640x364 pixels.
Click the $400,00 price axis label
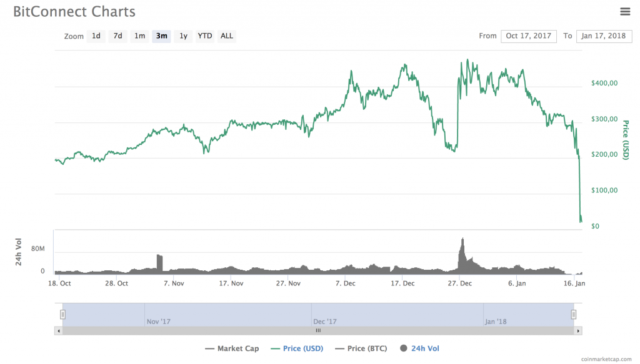pyautogui.click(x=604, y=83)
